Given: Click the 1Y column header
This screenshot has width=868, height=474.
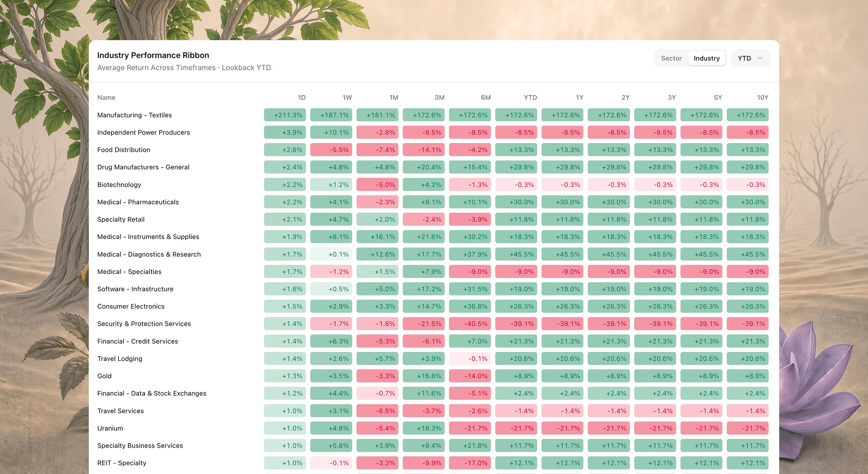Looking at the screenshot, I should click(579, 98).
